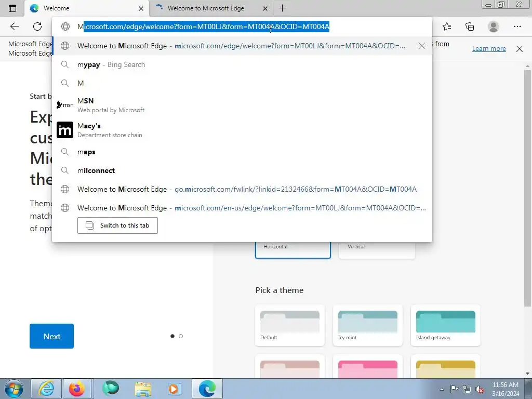
Task: Open Favorites star icon in toolbar
Action: pos(447,26)
